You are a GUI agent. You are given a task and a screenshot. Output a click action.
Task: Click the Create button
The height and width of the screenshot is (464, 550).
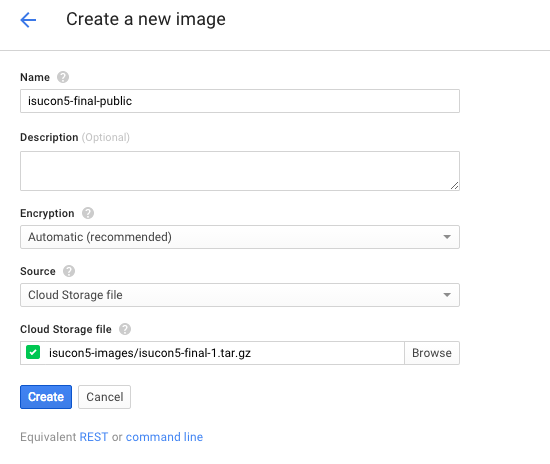coord(46,397)
